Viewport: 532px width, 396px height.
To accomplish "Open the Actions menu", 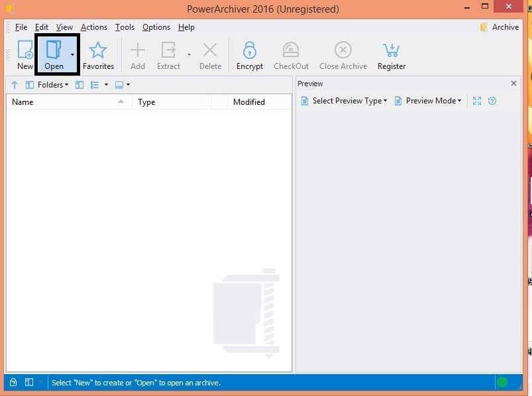I will click(x=94, y=27).
